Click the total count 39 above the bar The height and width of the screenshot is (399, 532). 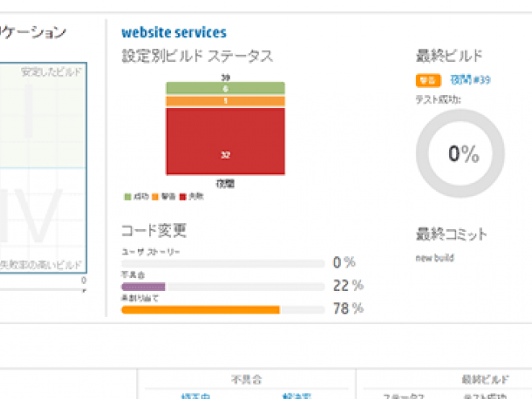coord(225,77)
